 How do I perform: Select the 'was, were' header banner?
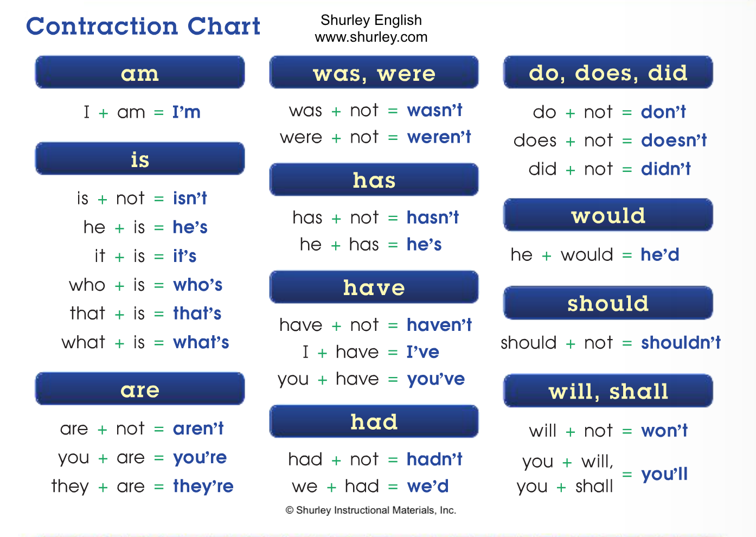coord(374,72)
